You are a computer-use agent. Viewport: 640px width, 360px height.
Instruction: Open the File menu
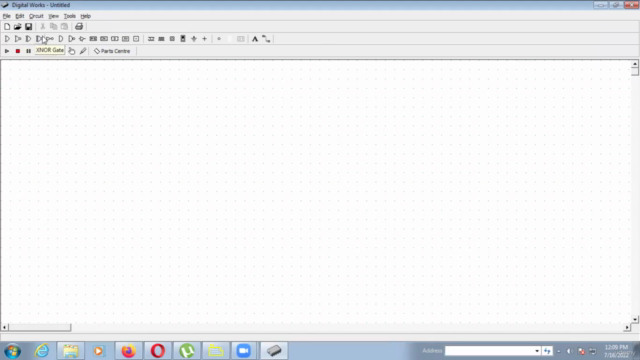(7, 16)
